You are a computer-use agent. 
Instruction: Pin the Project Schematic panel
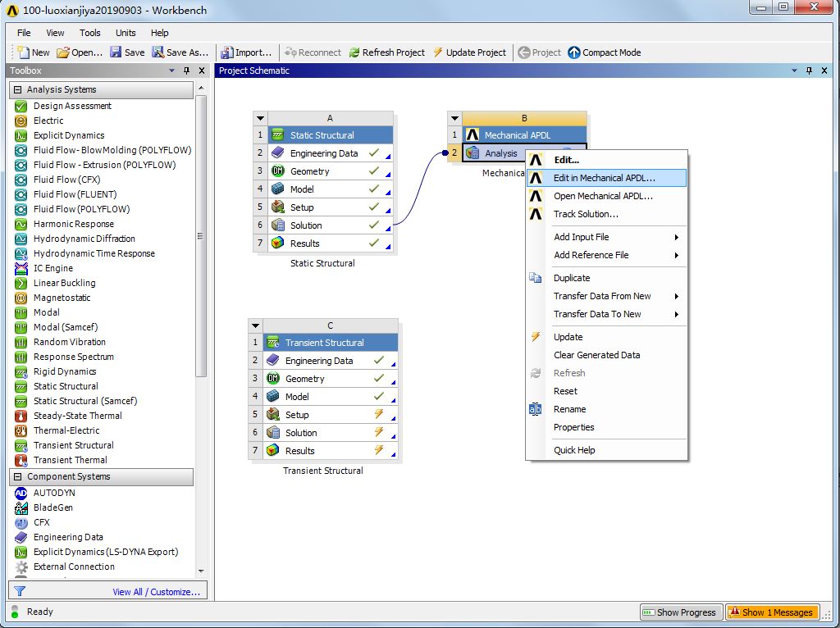point(809,71)
